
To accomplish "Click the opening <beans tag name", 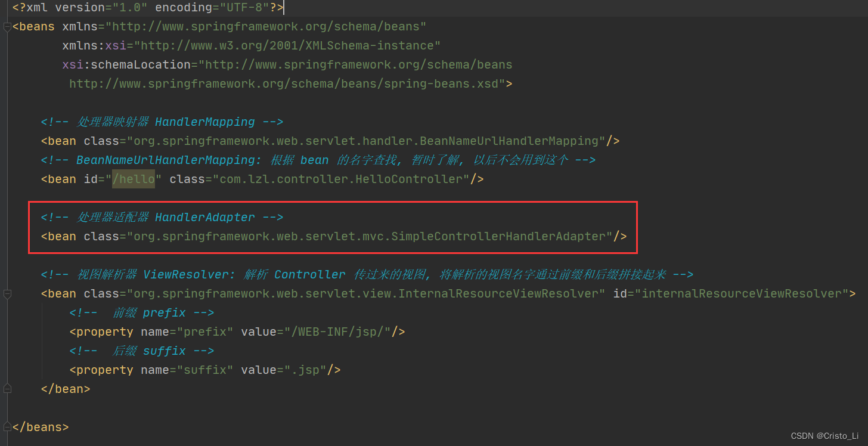I will click(x=33, y=27).
